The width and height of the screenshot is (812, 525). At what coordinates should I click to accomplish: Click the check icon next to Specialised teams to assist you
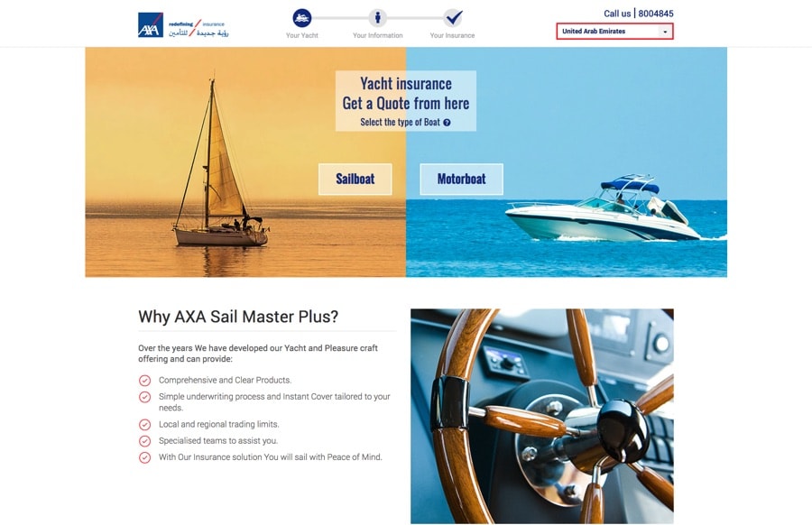coord(145,441)
